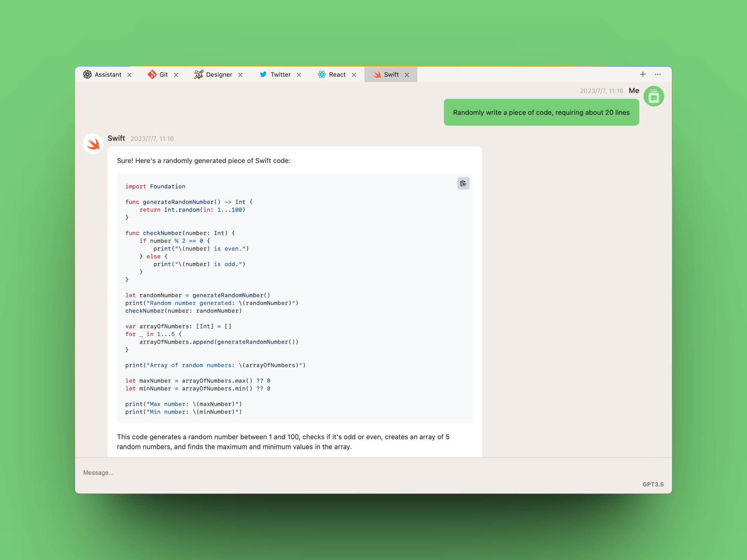Viewport: 747px width, 560px height.
Task: Click the 'func generateRandomNumber()' line
Action: coord(189,202)
